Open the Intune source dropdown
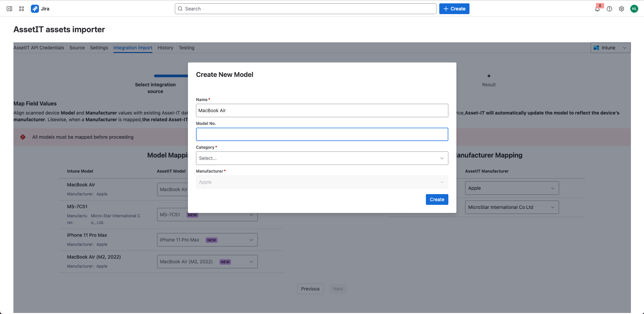Screen dimensions: 644x314 pos(610,48)
